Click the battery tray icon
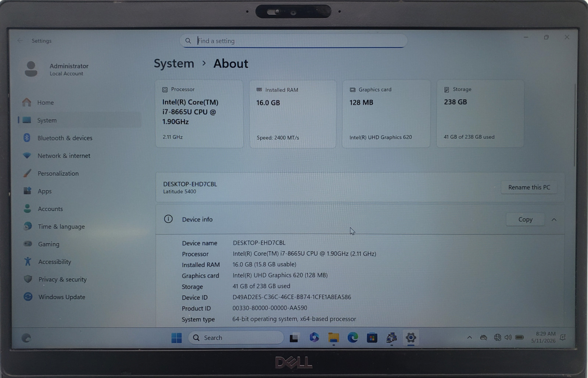This screenshot has height=378, width=588. point(519,337)
